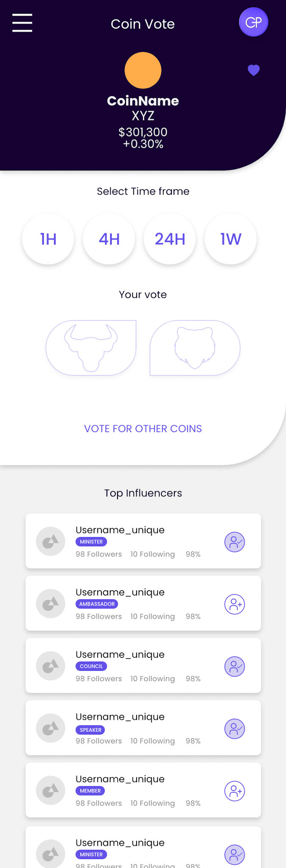Image resolution: width=286 pixels, height=868 pixels.
Task: Open the Speaker influencer's username
Action: (120, 717)
